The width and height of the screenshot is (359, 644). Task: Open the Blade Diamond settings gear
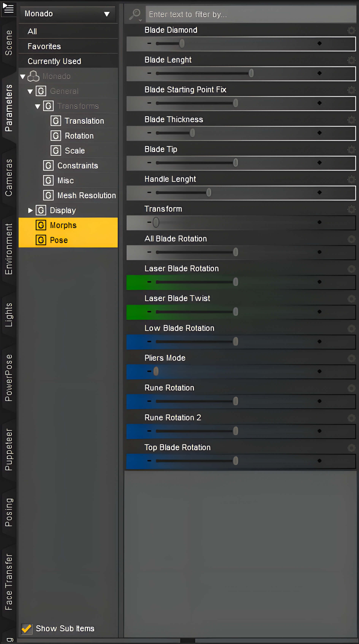tap(351, 31)
